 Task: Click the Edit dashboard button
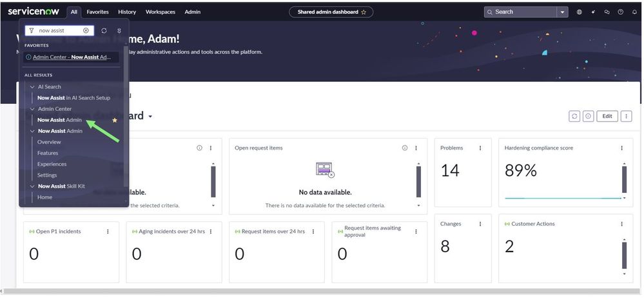pyautogui.click(x=607, y=116)
